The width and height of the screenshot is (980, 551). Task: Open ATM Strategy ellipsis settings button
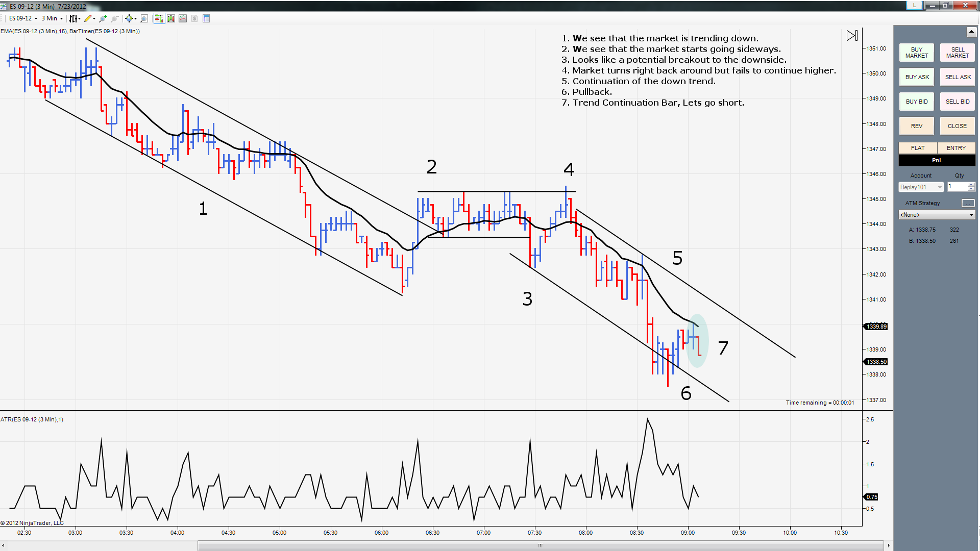(x=968, y=203)
